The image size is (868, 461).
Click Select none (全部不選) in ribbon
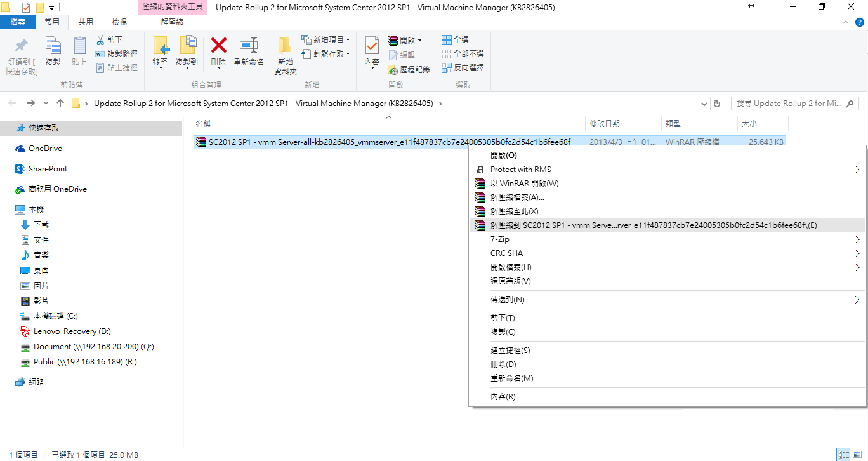pos(463,54)
